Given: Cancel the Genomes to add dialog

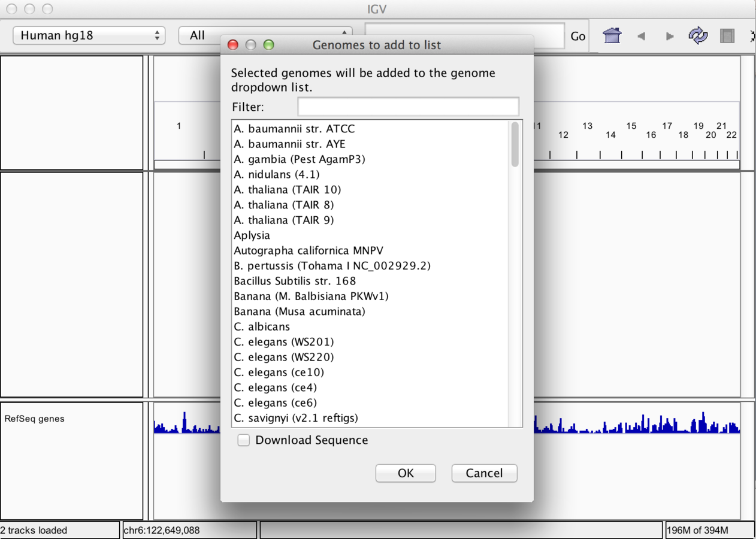Looking at the screenshot, I should click(x=484, y=473).
